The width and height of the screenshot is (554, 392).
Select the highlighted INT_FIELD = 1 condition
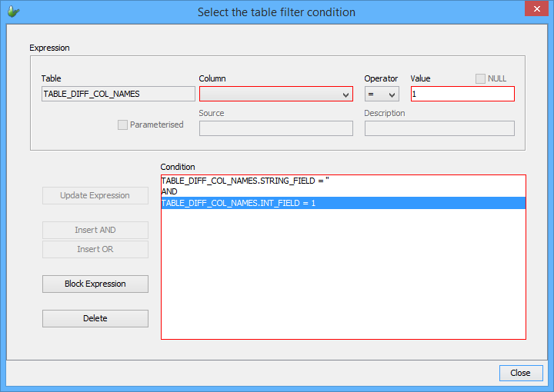coord(239,203)
